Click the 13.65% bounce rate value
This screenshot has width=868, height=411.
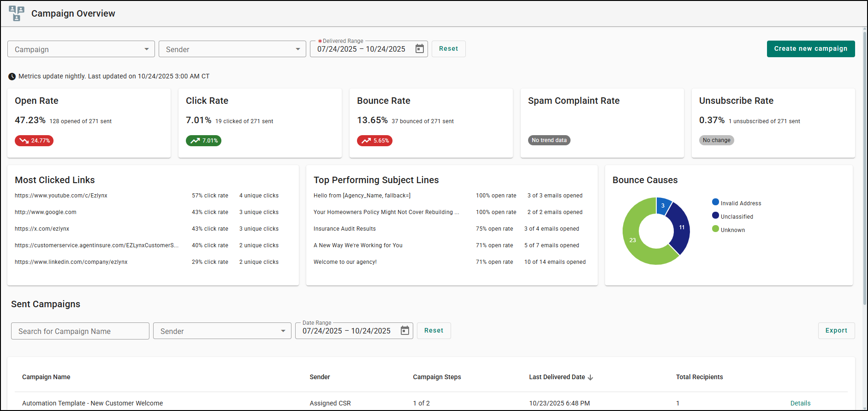coord(372,120)
